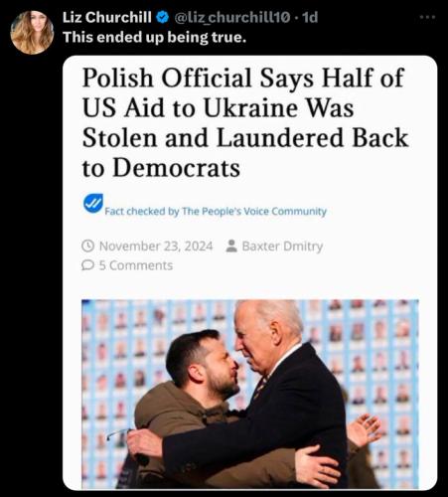The width and height of the screenshot is (448, 497).
Task: Click 'Fact checked by The People's Voice Community'
Action: point(216,211)
